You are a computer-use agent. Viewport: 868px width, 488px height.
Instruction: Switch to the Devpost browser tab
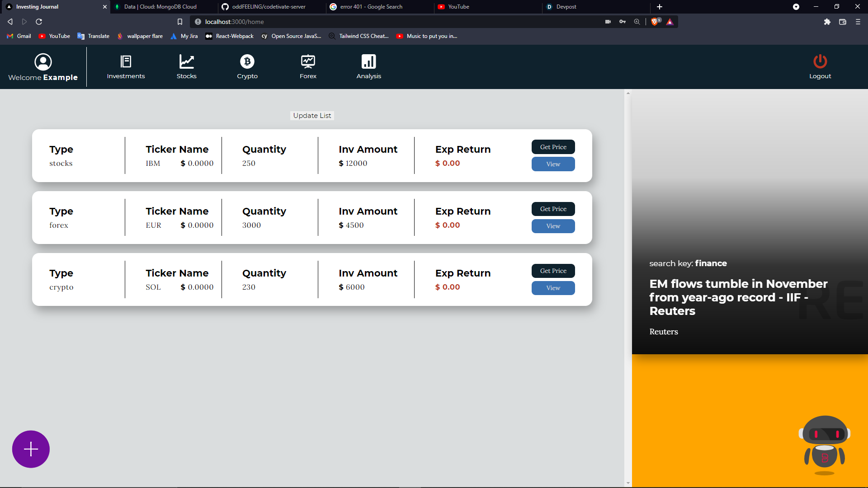pyautogui.click(x=566, y=7)
